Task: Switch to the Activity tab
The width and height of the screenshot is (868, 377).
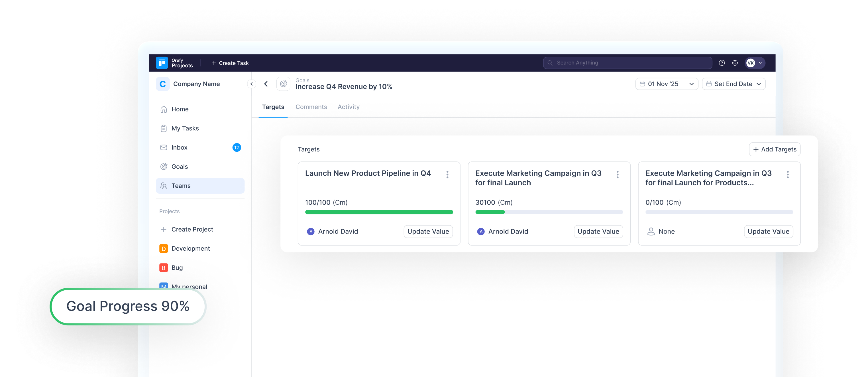Action: (x=349, y=107)
